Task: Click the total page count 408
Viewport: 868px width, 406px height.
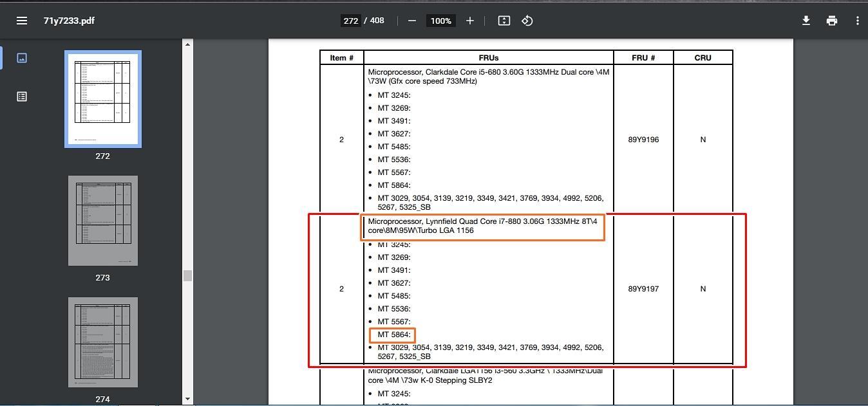Action: [377, 21]
